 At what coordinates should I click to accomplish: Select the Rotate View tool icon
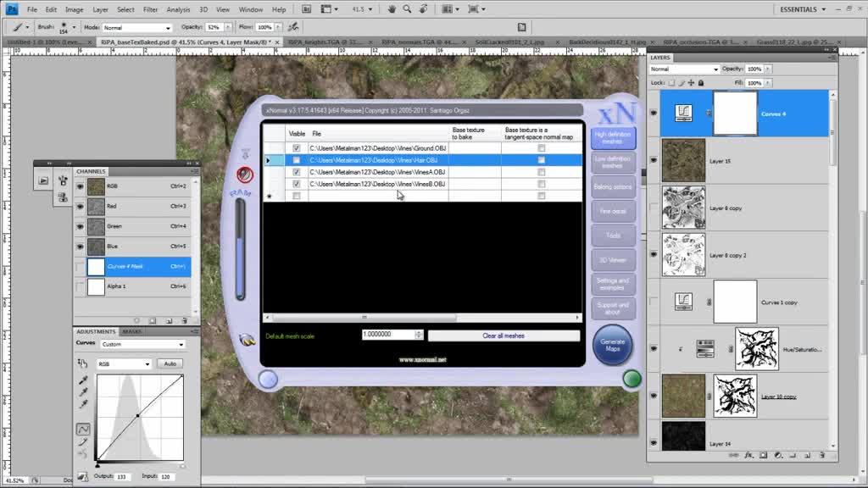pyautogui.click(x=424, y=8)
